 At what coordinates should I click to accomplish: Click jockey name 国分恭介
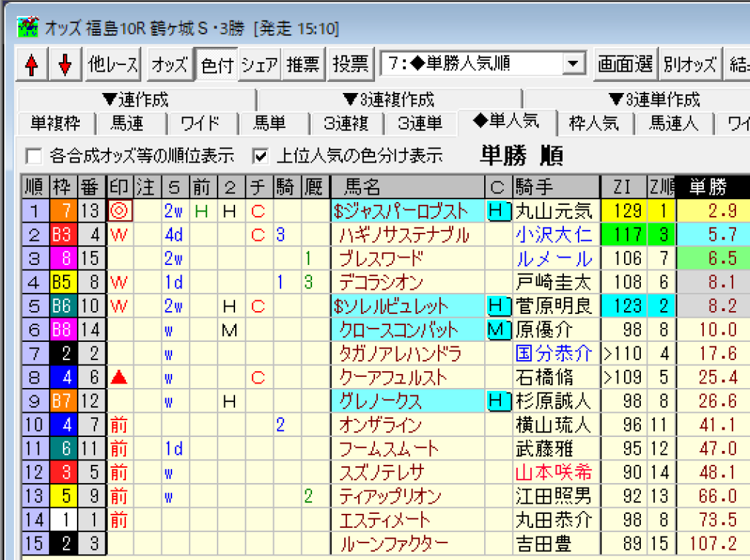pos(554,354)
